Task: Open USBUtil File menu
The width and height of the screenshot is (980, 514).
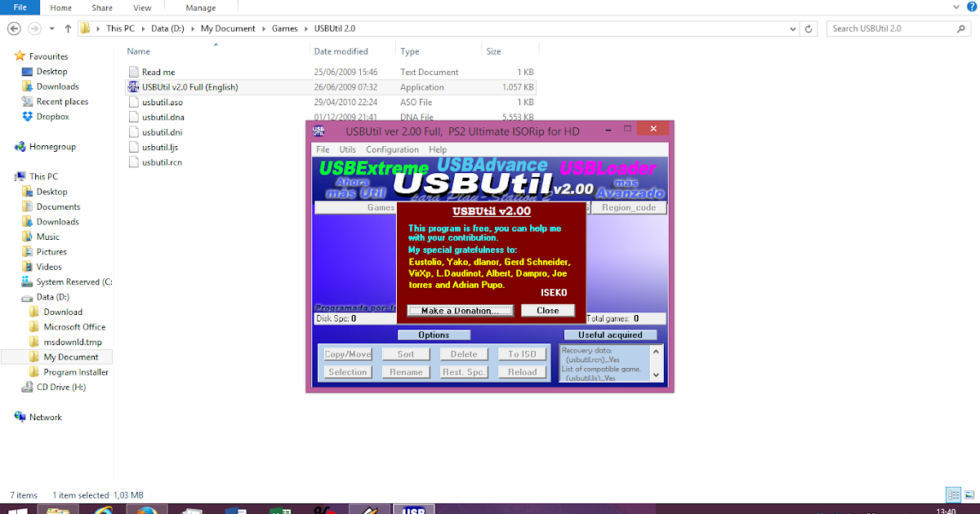Action: pyautogui.click(x=323, y=149)
